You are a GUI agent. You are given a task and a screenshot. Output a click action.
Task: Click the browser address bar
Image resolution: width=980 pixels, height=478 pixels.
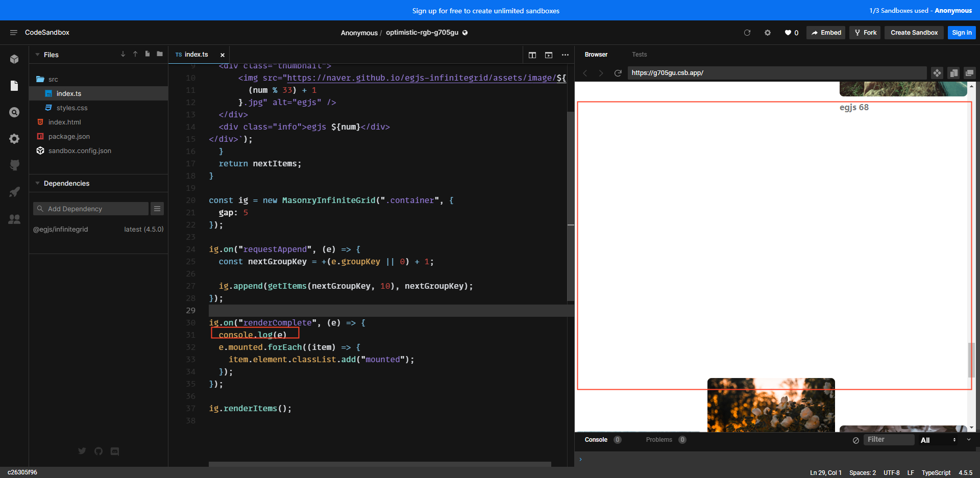[776, 73]
